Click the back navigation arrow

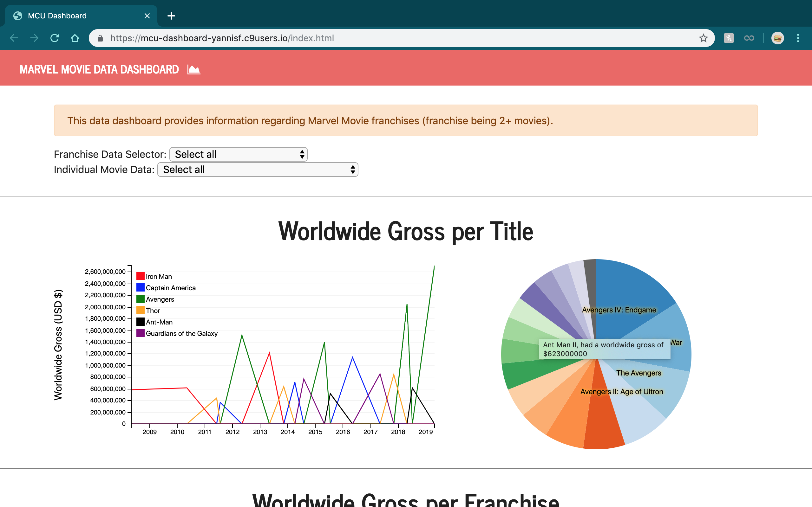(14, 38)
